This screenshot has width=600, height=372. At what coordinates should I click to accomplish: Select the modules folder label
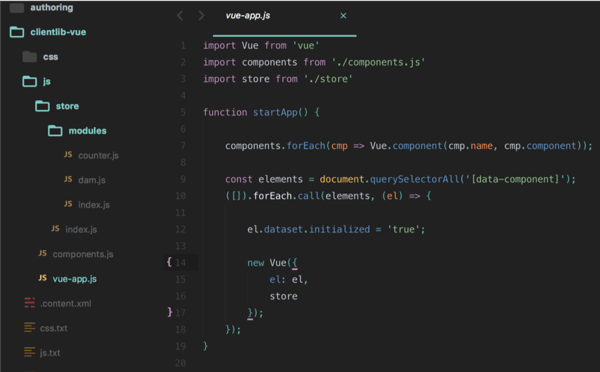click(88, 131)
